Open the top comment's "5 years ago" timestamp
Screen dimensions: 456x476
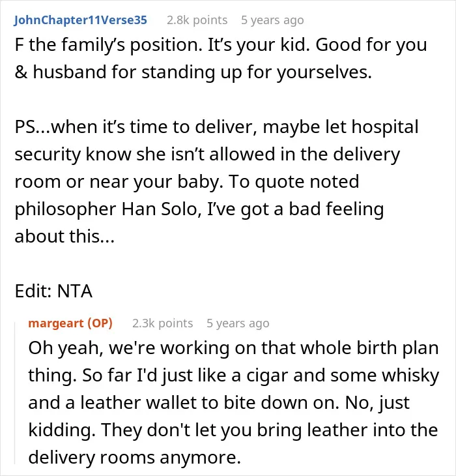tap(272, 20)
